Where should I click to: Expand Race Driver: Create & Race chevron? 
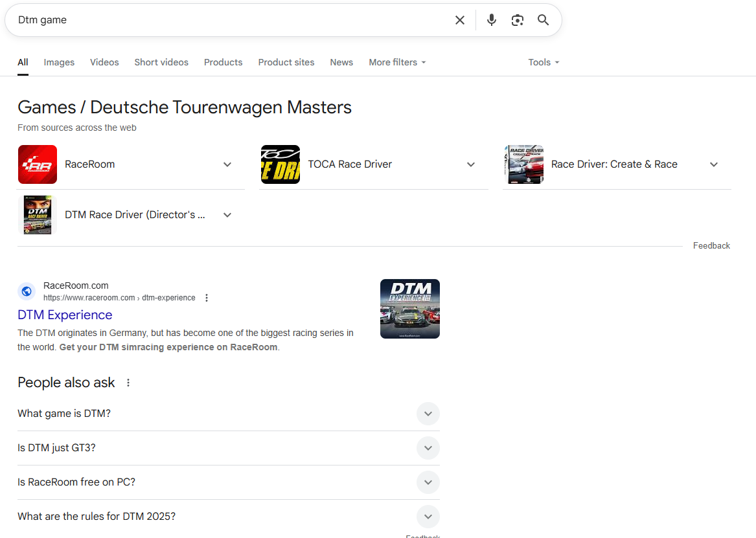coord(714,164)
